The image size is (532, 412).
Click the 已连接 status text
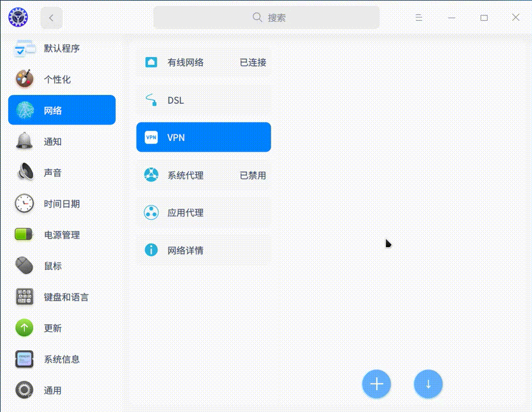click(x=253, y=62)
